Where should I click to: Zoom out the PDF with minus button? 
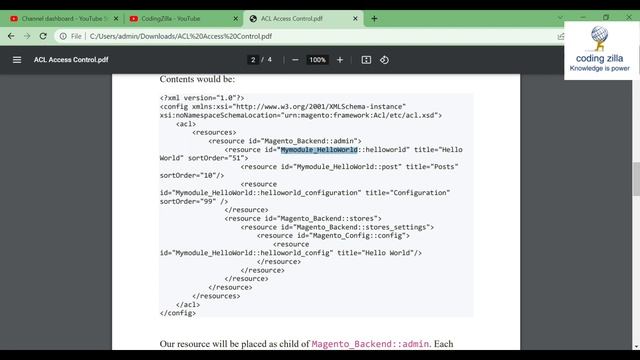295,60
